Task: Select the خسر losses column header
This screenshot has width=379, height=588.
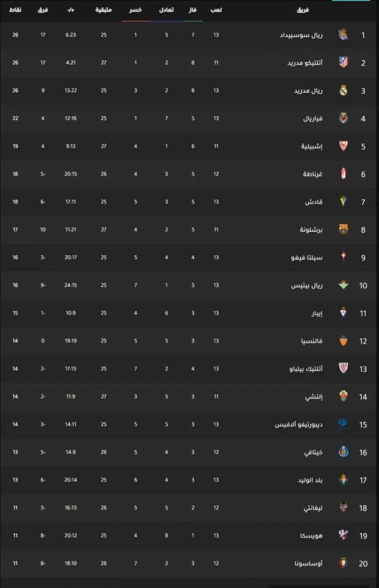Action: pos(136,10)
